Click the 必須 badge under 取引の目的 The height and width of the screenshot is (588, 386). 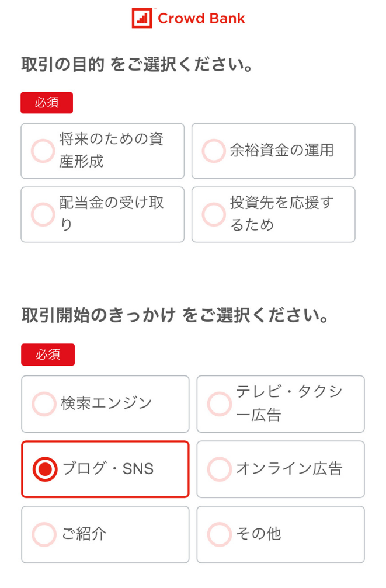click(47, 103)
